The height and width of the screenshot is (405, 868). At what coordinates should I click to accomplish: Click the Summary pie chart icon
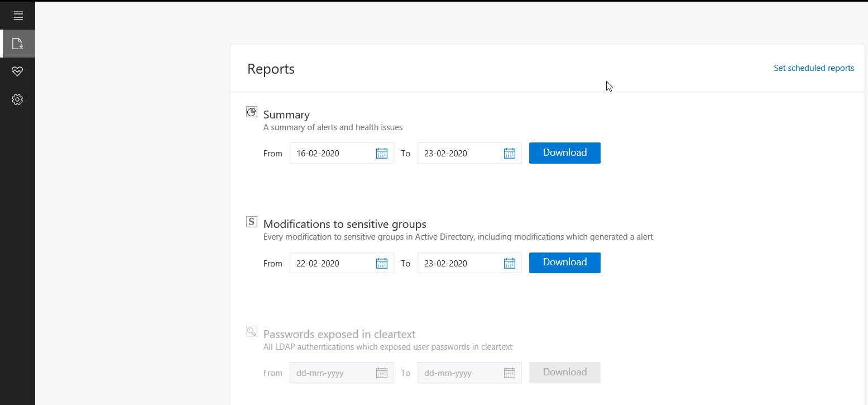point(252,112)
